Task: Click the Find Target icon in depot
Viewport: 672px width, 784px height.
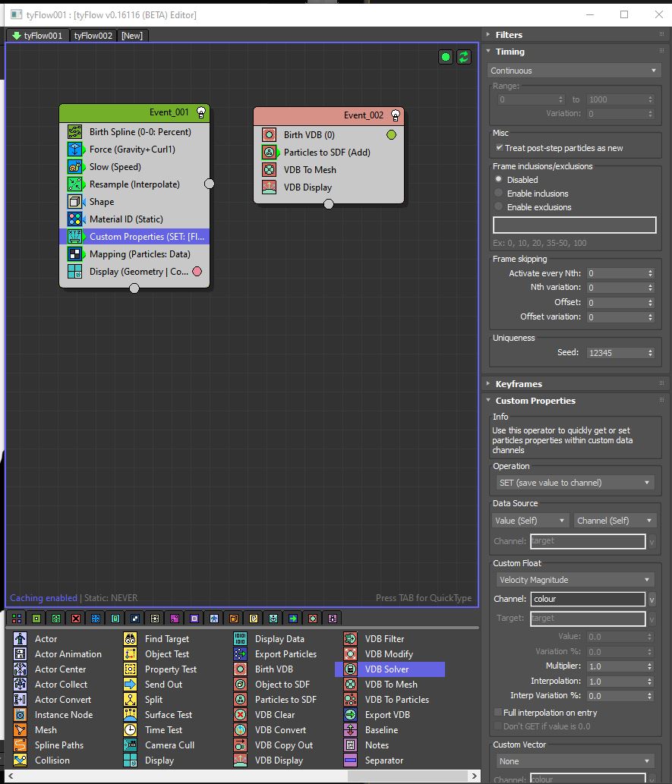Action: (x=130, y=639)
